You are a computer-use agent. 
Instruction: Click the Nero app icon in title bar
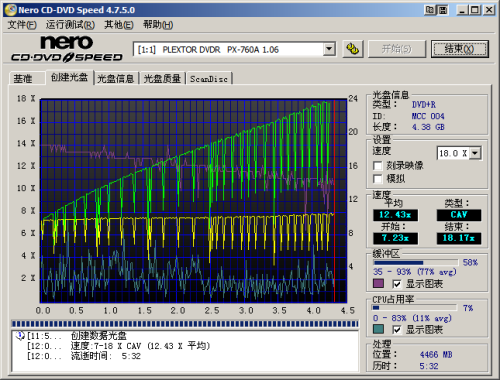point(11,10)
